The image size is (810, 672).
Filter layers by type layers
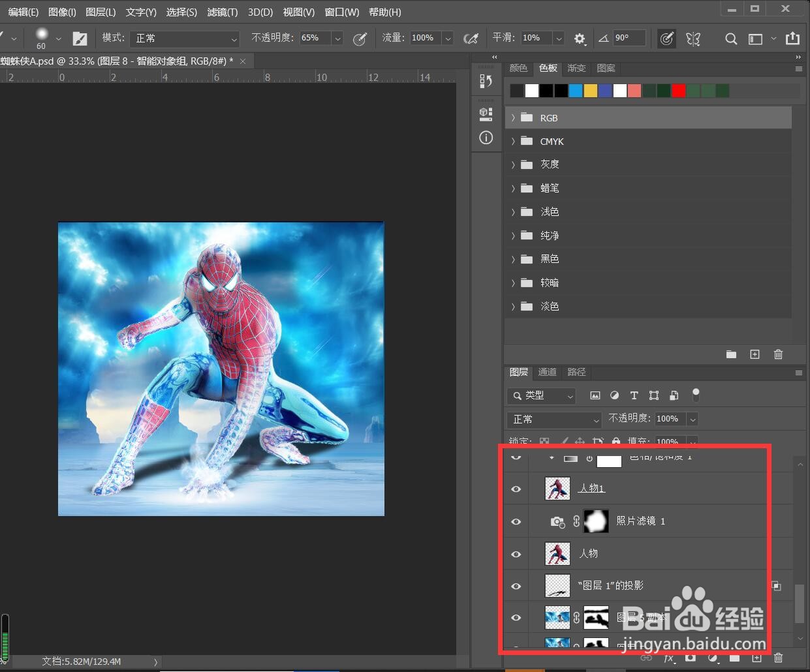click(x=634, y=395)
